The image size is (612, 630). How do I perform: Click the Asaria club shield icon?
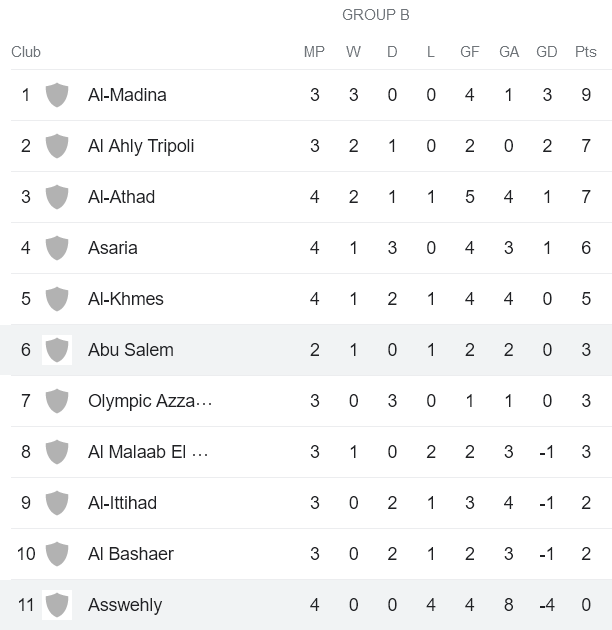click(57, 248)
